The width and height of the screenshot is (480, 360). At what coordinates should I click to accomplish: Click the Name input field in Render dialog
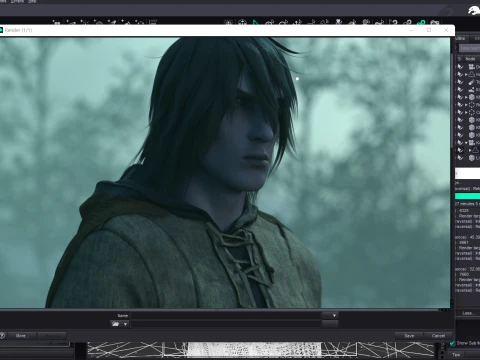[226, 315]
